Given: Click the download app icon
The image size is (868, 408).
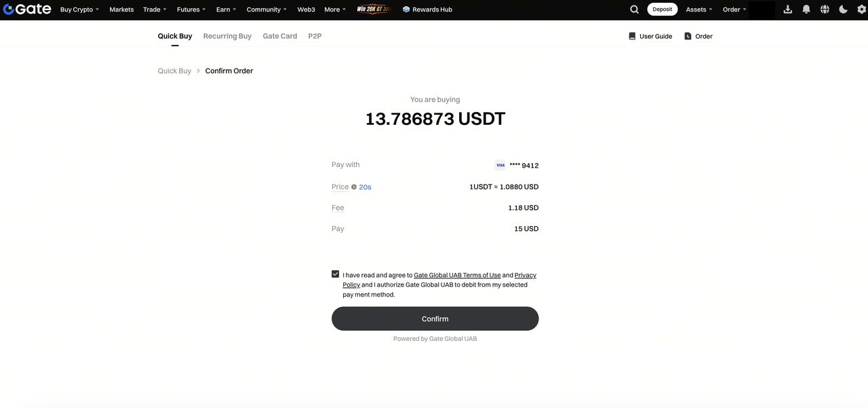Looking at the screenshot, I should 788,10.
